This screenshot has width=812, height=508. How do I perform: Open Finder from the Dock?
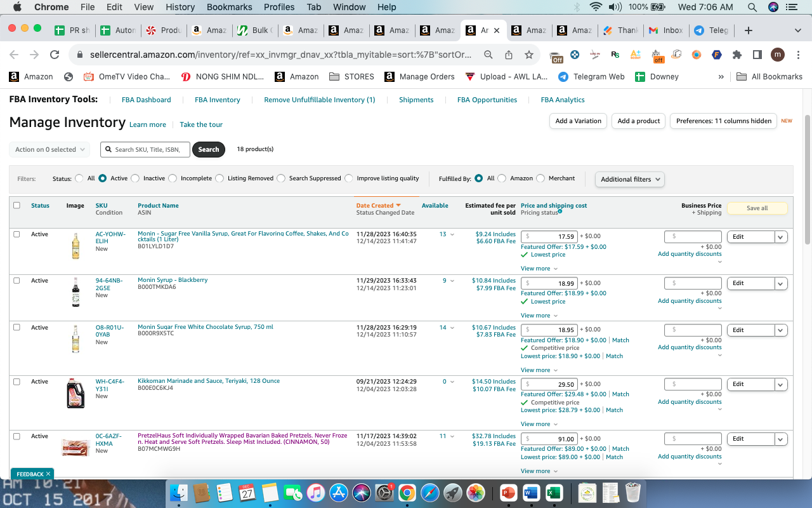pyautogui.click(x=179, y=492)
